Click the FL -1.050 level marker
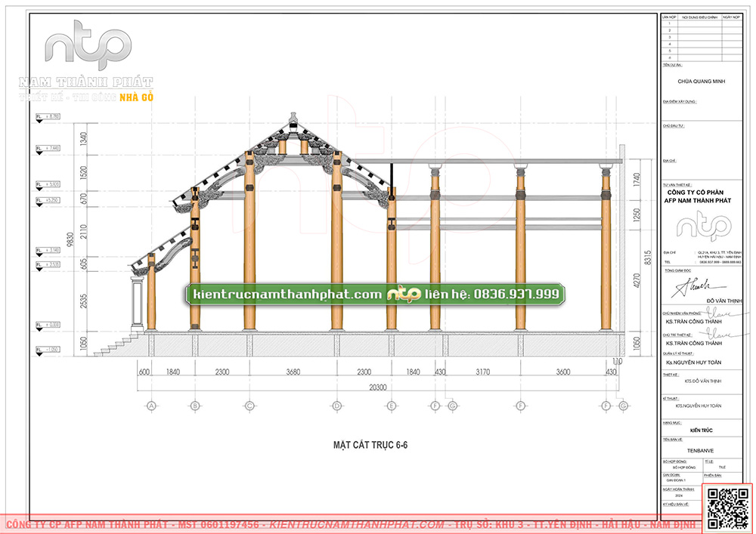756x534 pixels. (48, 350)
